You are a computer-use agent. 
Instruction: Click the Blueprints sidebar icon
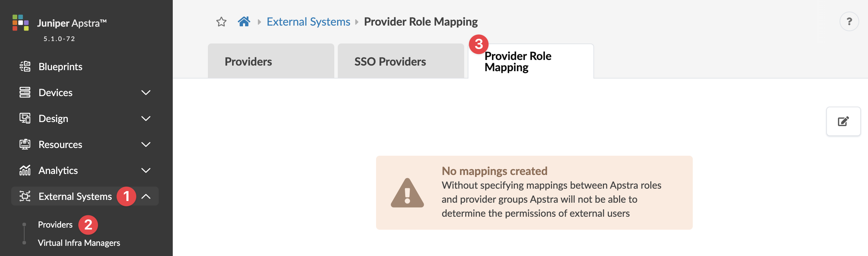point(25,67)
